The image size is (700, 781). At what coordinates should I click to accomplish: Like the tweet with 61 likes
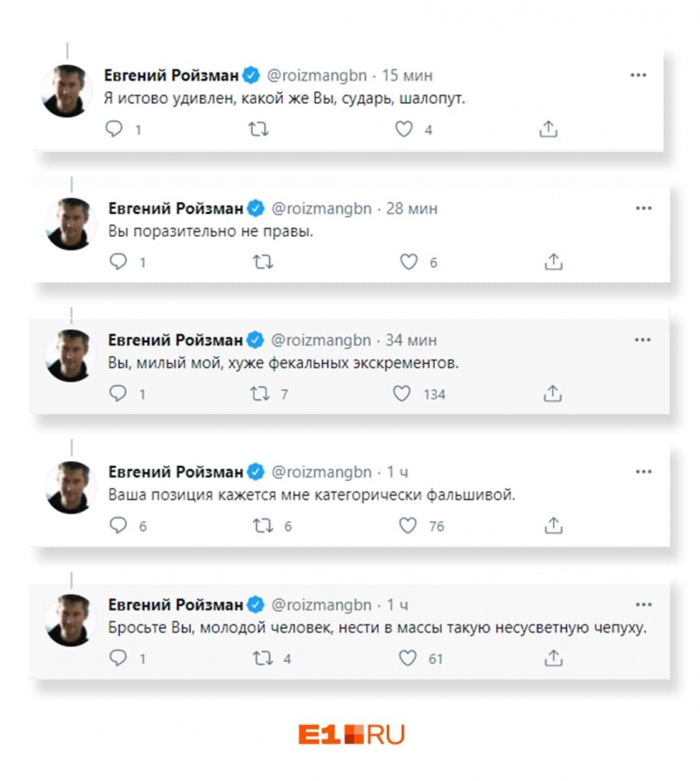point(408,658)
